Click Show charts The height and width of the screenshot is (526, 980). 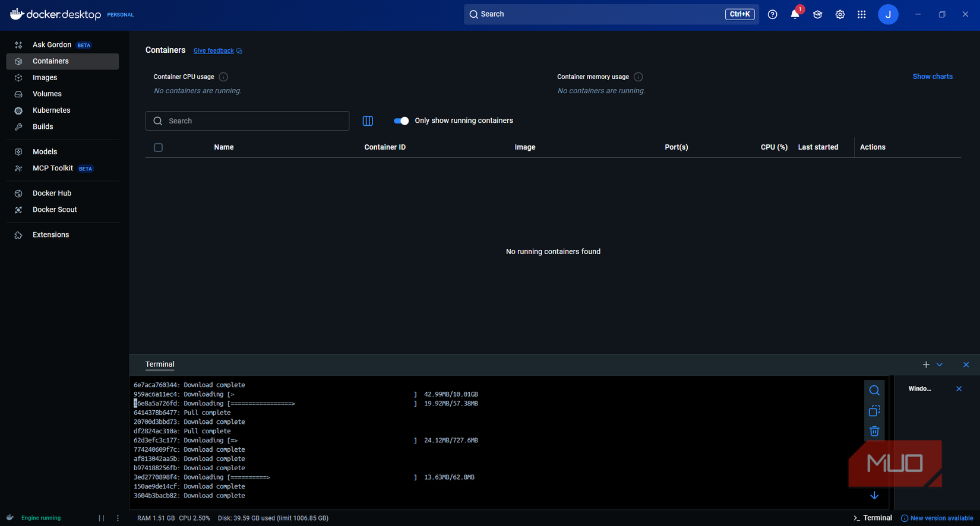(932, 77)
